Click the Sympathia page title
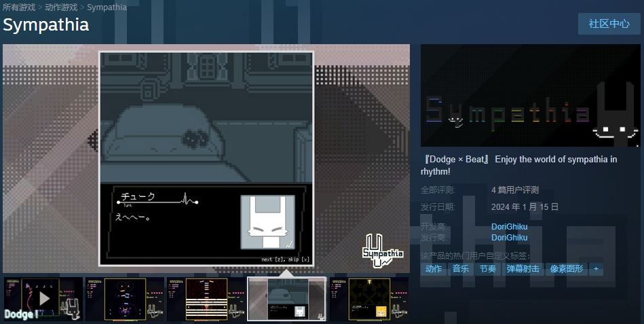Screen dimensions: 644x324 (46, 25)
